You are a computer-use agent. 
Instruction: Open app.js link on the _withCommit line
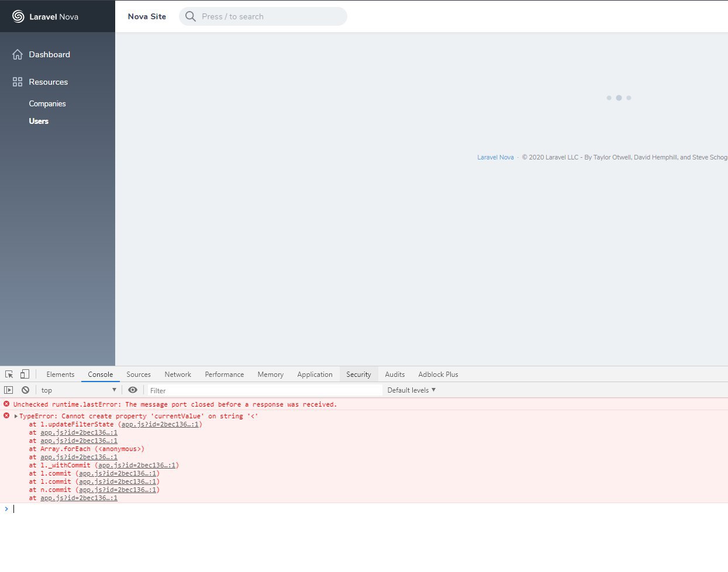(x=137, y=465)
